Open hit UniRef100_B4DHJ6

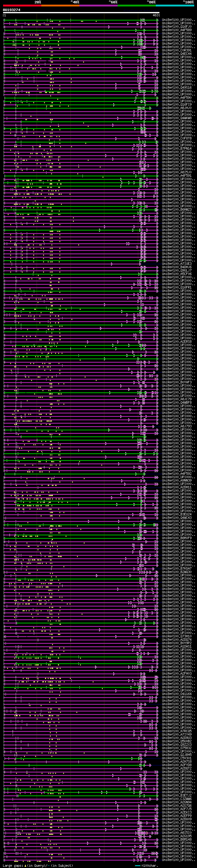coord(176,267)
